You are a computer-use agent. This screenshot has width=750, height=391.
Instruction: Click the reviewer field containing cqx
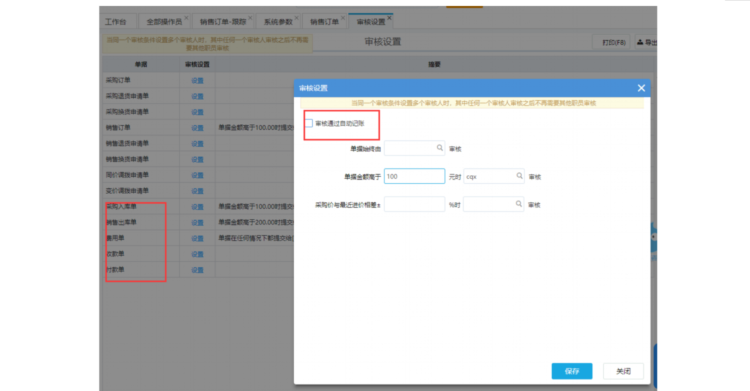pos(494,177)
